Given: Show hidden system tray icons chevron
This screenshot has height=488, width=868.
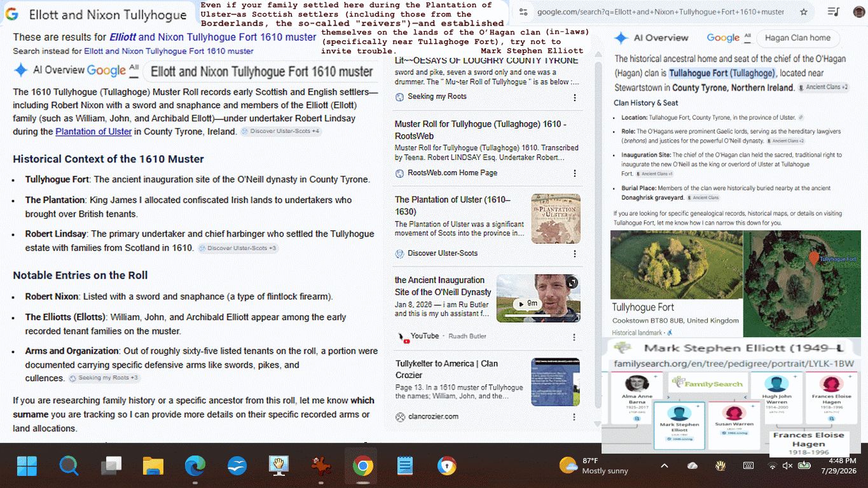Looking at the screenshot, I should point(665,466).
